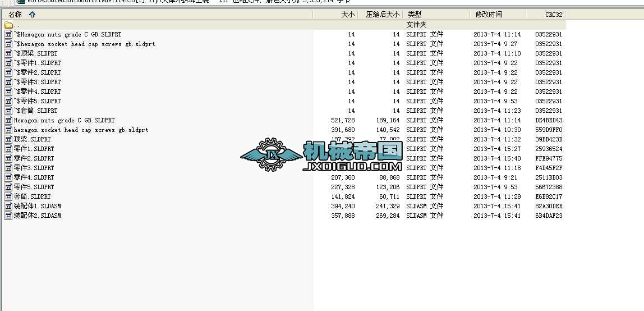Click the modified time 2013-7-4 15:27
This screenshot has height=311, width=644.
coord(497,149)
